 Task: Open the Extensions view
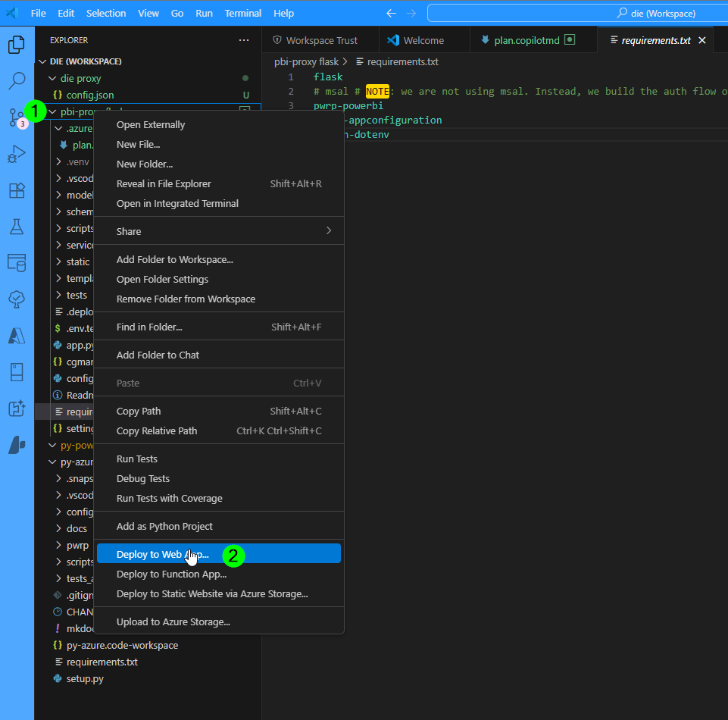tap(17, 190)
